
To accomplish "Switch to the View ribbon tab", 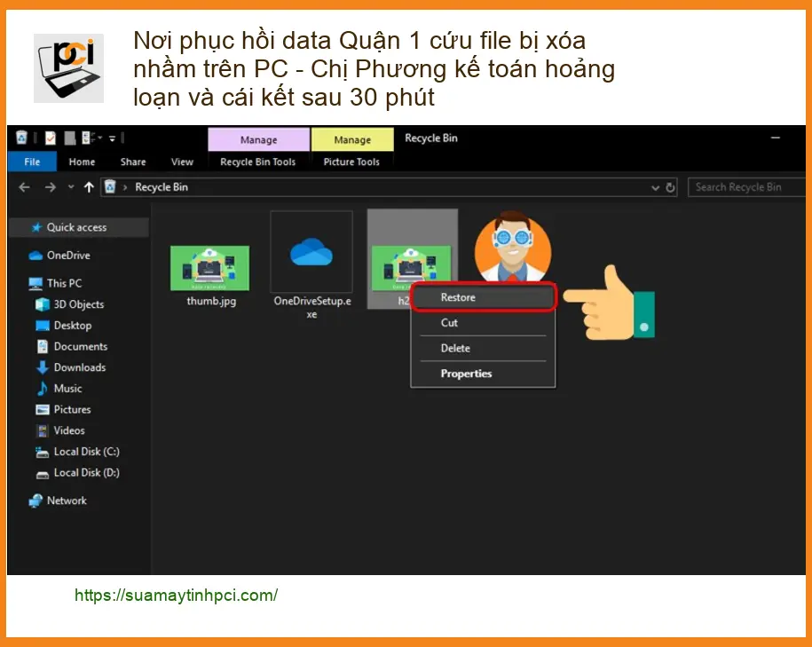I will [182, 162].
